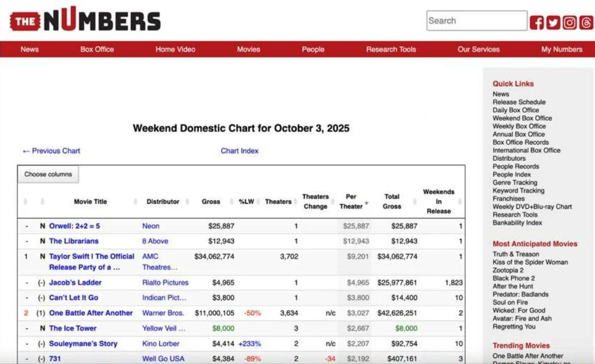This screenshot has width=595, height=364.
Task: Open Can't Let It Go movie page
Action: pyautogui.click(x=74, y=298)
